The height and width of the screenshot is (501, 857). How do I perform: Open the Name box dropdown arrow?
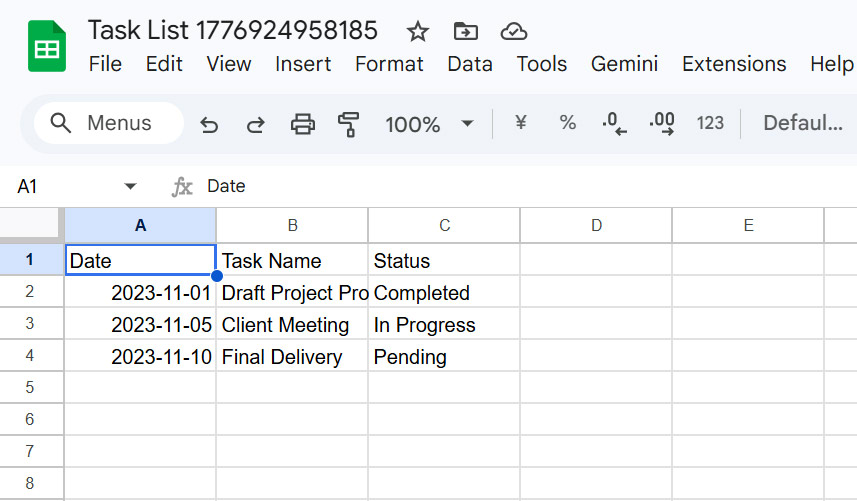(130, 187)
